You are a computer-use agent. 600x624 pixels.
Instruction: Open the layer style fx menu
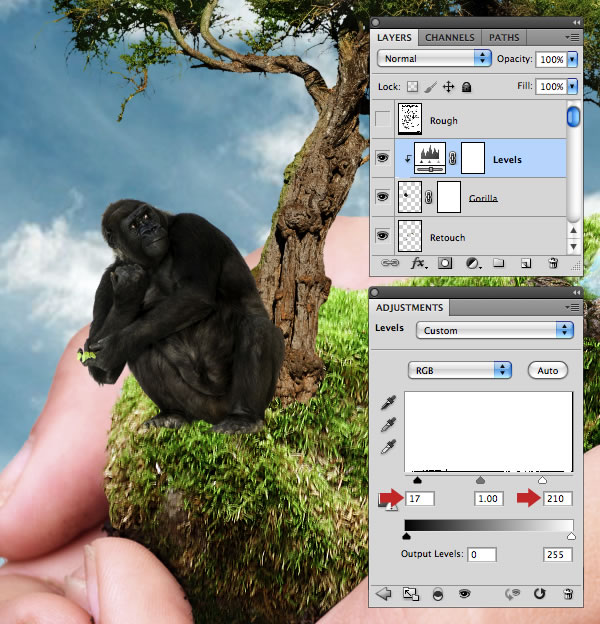(x=418, y=263)
